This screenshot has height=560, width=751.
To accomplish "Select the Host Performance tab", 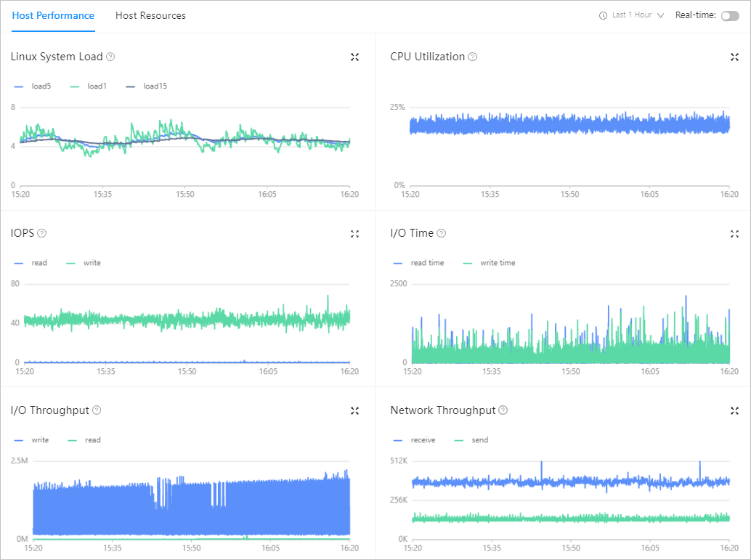I will [x=53, y=15].
